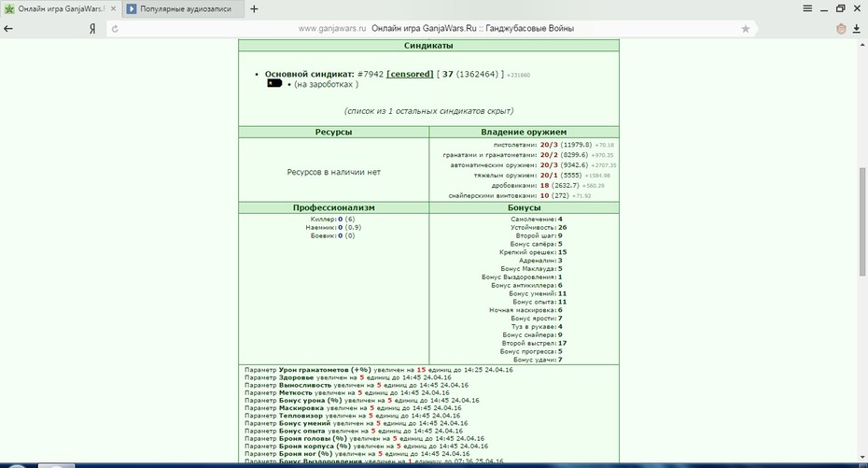Click the black syndicate badge icon

pyautogui.click(x=274, y=84)
